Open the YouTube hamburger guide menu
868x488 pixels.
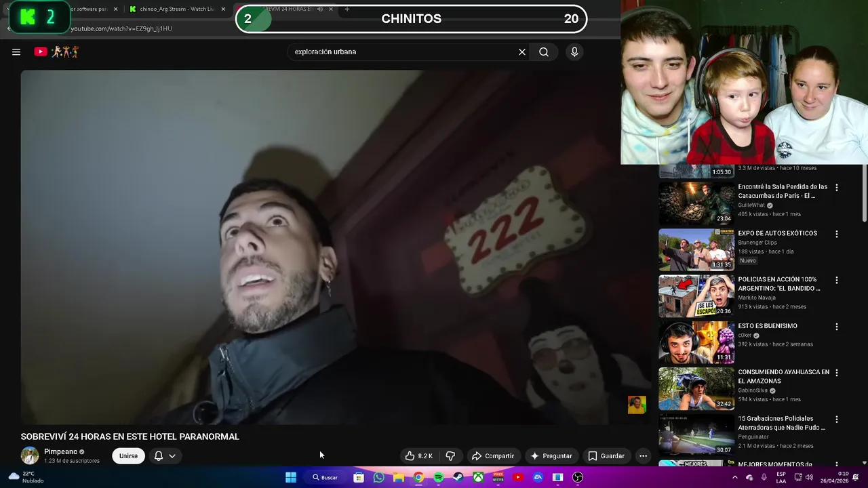(16, 52)
